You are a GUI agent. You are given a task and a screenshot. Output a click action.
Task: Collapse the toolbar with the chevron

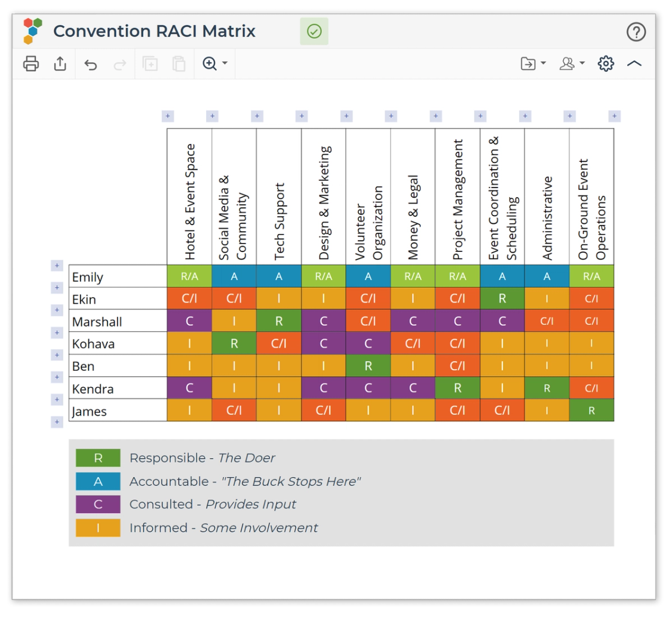(x=634, y=64)
